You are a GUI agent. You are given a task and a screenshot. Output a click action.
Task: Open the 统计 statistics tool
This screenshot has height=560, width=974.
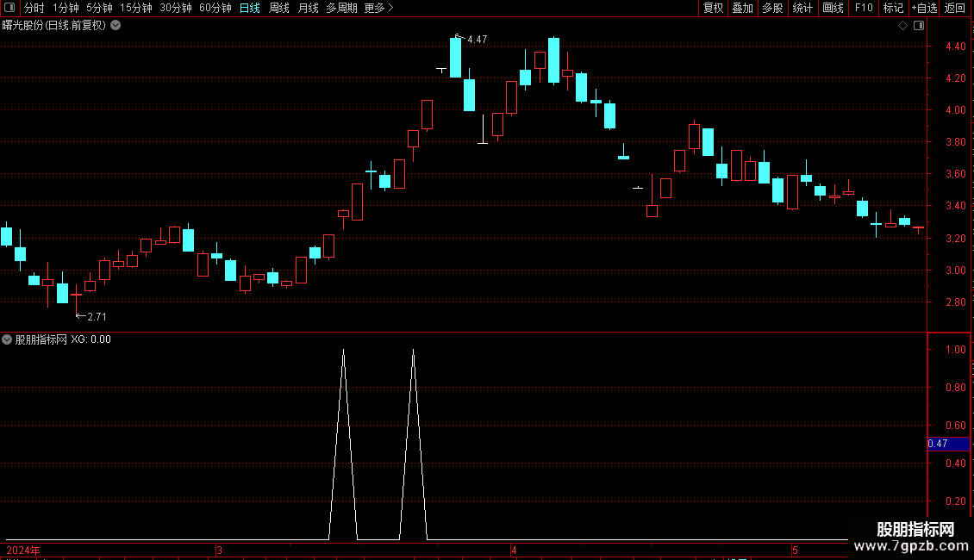pyautogui.click(x=802, y=8)
